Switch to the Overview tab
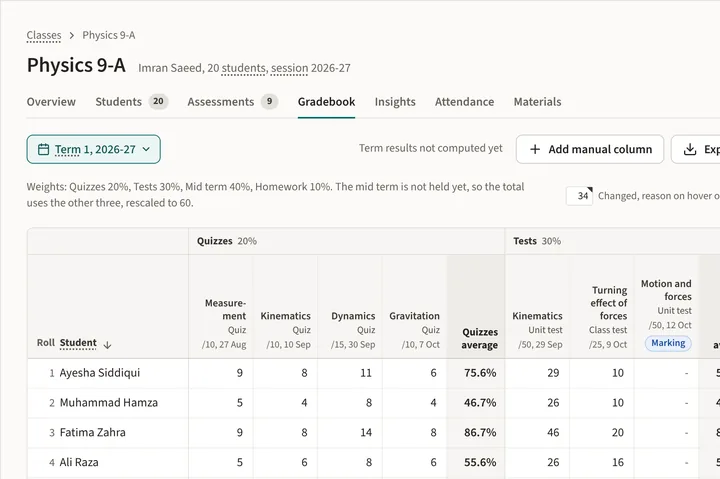The width and height of the screenshot is (720, 479). pyautogui.click(x=51, y=102)
